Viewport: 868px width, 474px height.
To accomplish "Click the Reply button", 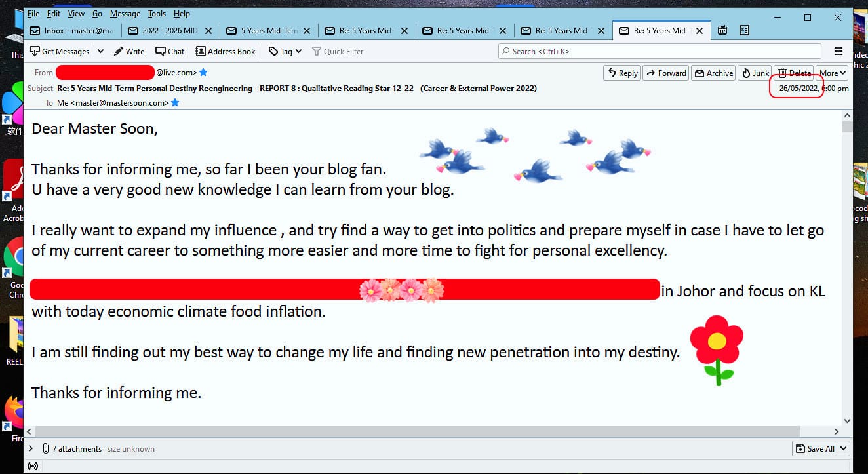I will tap(622, 73).
